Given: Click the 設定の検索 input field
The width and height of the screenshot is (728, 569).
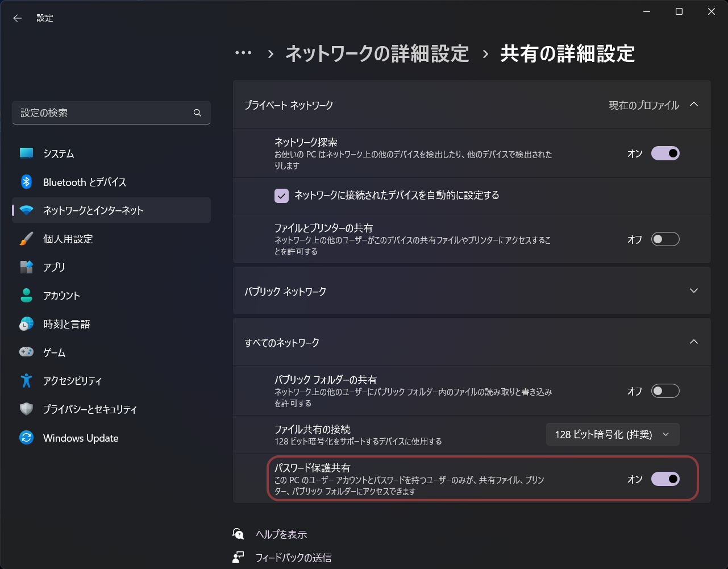Looking at the screenshot, I should tap(102, 113).
